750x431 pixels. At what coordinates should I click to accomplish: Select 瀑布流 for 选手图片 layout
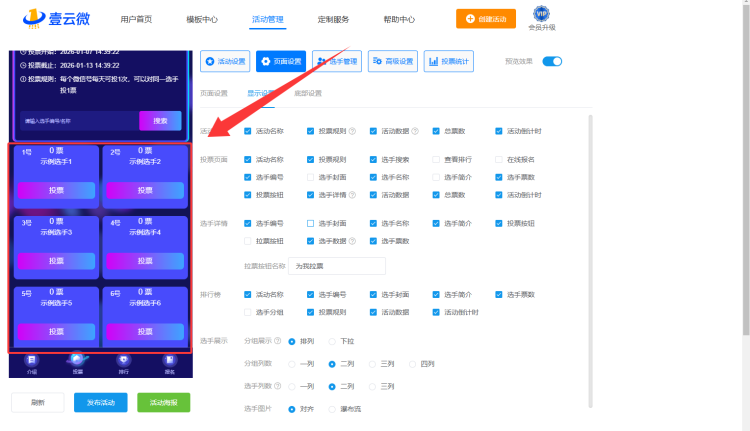[332, 408]
